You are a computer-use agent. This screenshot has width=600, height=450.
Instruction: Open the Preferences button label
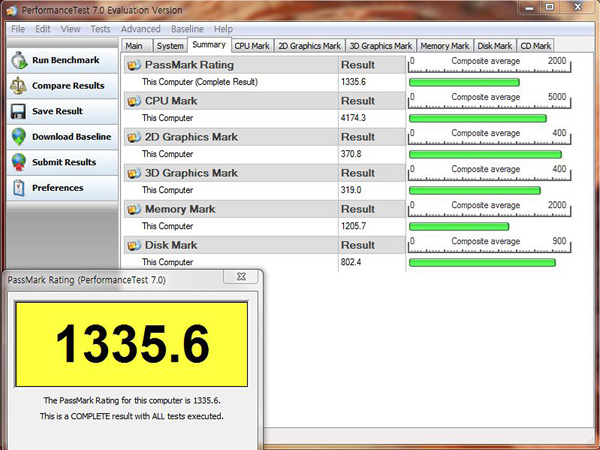[57, 188]
